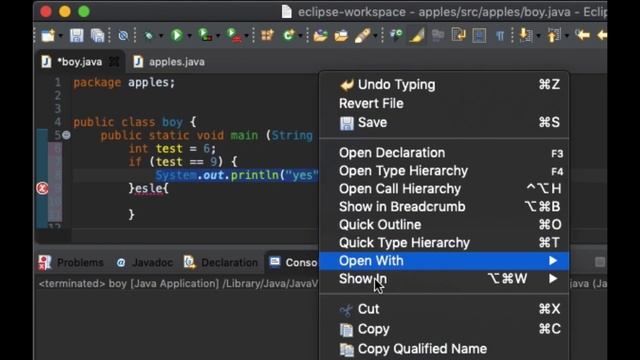Close the boy.java editor tab
Image resolution: width=640 pixels, height=360 pixels.
114,62
